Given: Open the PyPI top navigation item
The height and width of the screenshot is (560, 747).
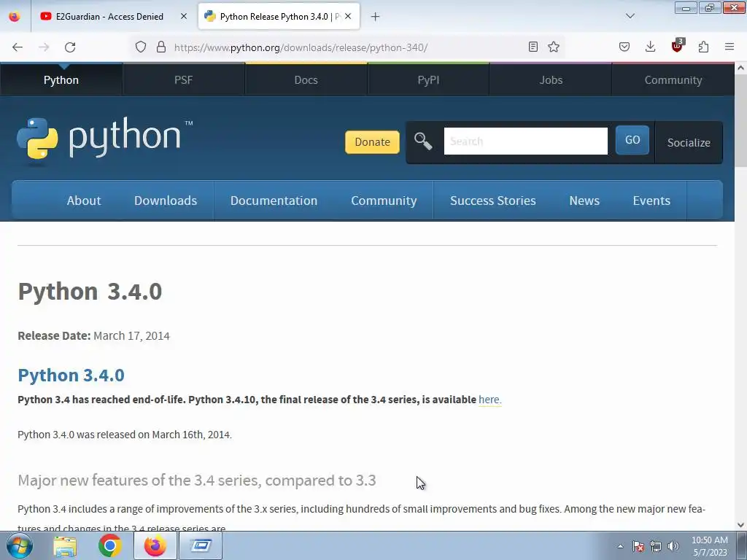Looking at the screenshot, I should 428,79.
